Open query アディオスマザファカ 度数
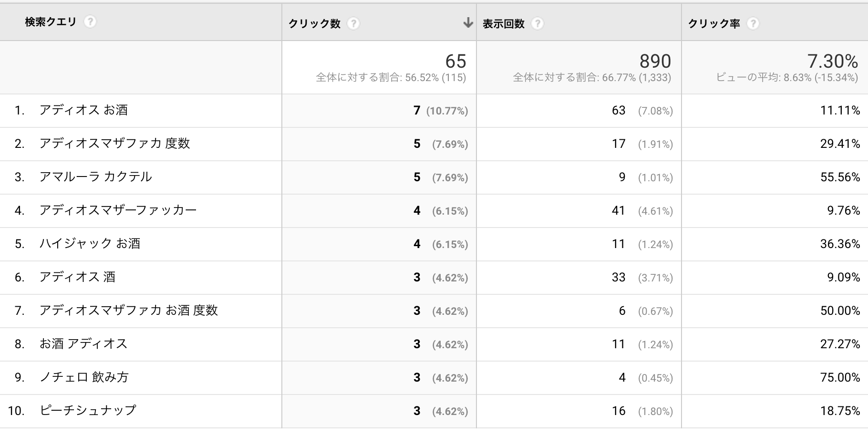Image resolution: width=868 pixels, height=436 pixels. coord(114,144)
